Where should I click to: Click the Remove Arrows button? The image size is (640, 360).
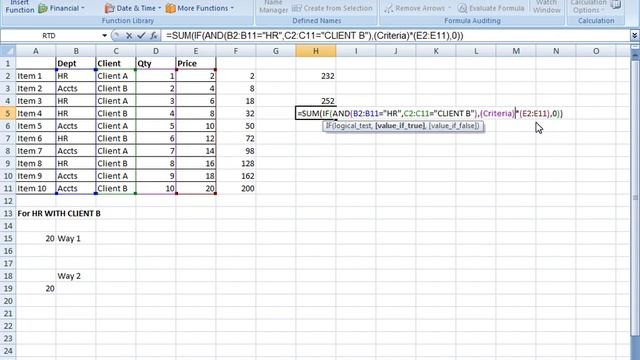point(414,8)
